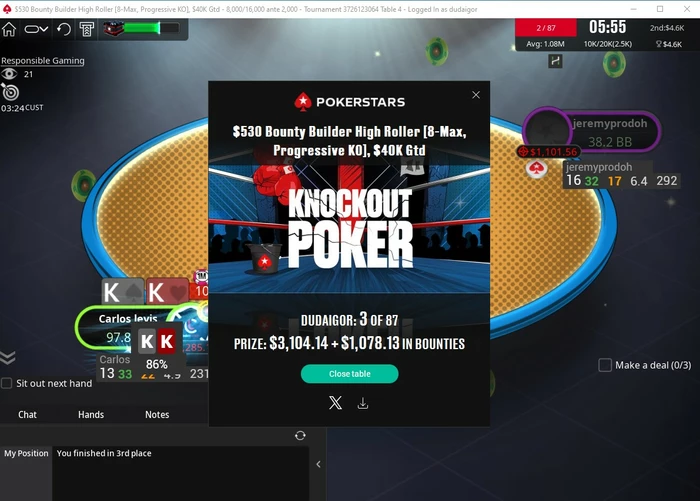Image resolution: width=700 pixels, height=501 pixels.
Task: Open the Responsible Gaming link
Action: (42, 61)
